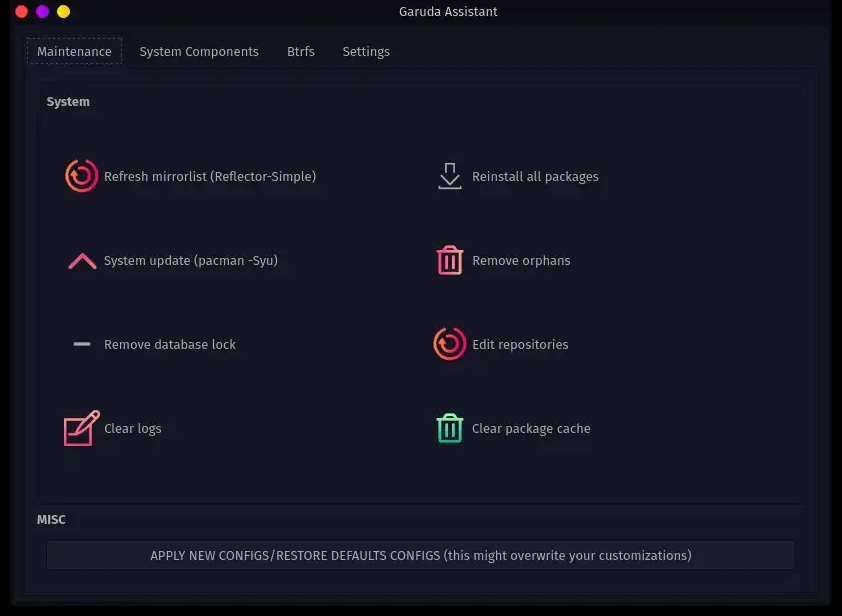Click the red window control dot
Viewport: 842px width, 616px height.
(21, 11)
